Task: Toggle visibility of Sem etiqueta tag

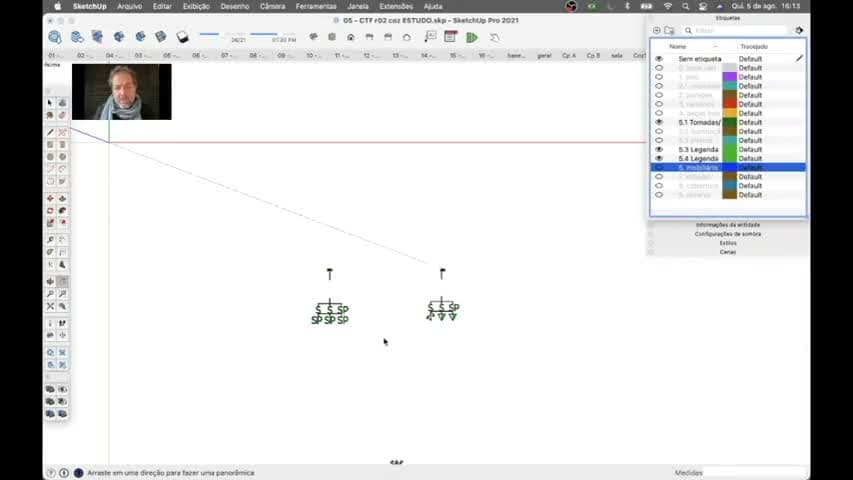Action: (659, 59)
